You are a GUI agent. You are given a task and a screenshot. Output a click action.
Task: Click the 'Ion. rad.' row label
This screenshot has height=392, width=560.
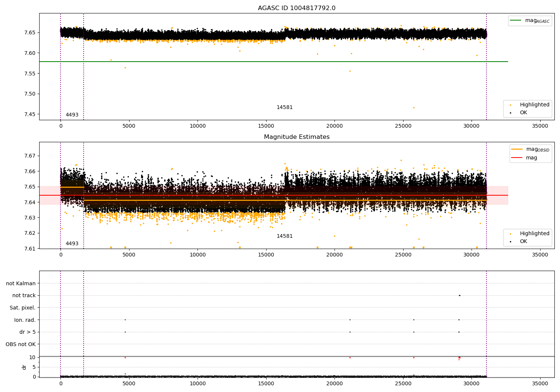click(x=25, y=320)
